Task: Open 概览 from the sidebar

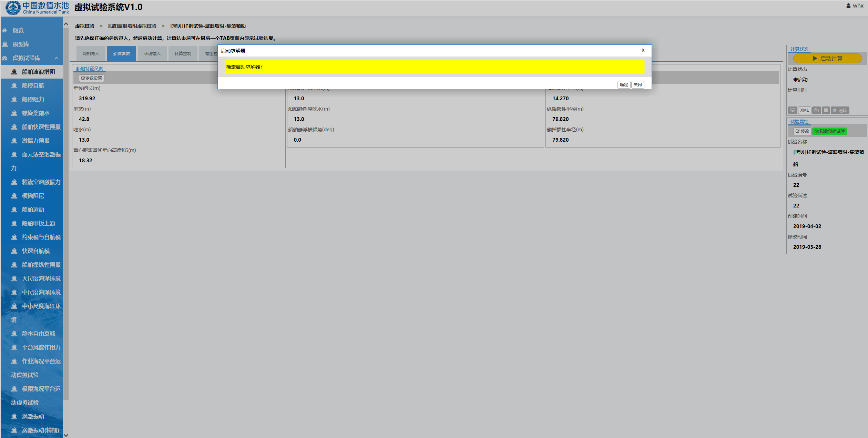Action: (18, 30)
